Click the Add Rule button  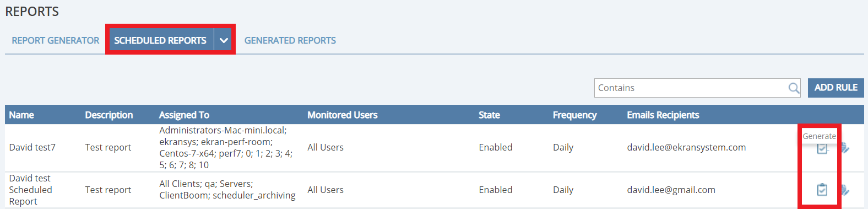836,88
